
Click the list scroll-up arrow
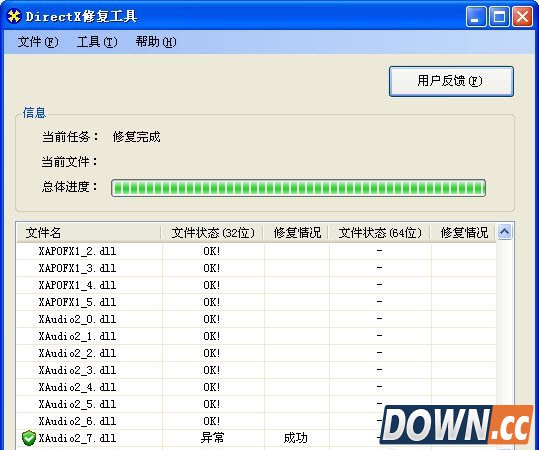click(x=504, y=232)
